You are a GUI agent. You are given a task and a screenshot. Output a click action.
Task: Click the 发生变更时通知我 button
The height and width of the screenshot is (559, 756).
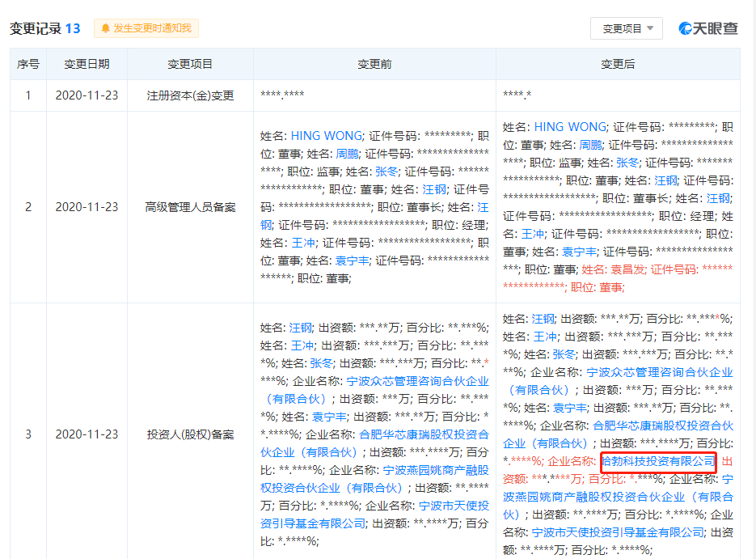(x=146, y=28)
